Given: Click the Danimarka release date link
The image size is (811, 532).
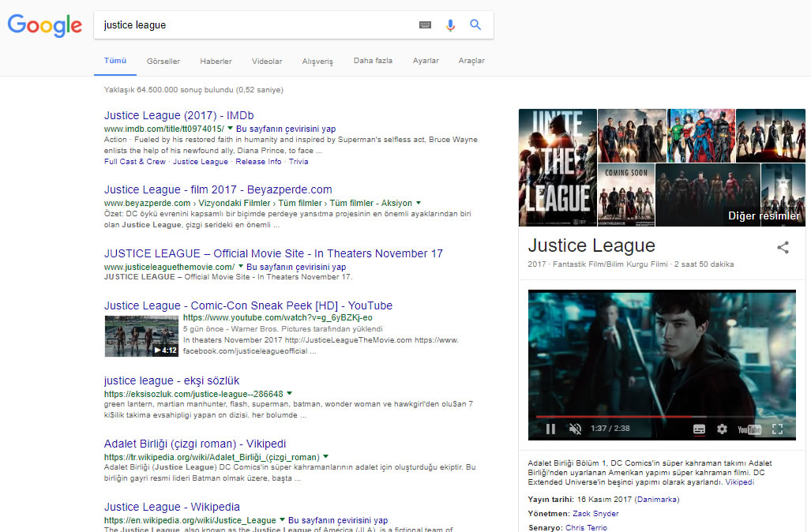Looking at the screenshot, I should (657, 500).
